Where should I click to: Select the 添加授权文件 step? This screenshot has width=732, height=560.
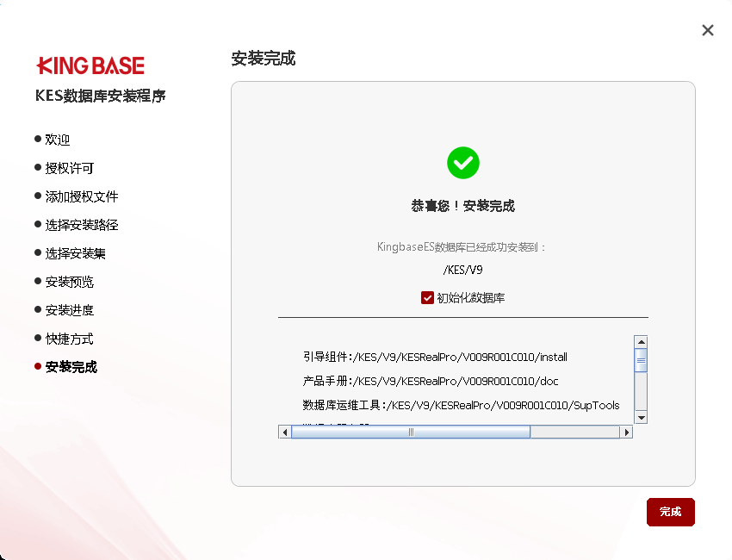82,196
